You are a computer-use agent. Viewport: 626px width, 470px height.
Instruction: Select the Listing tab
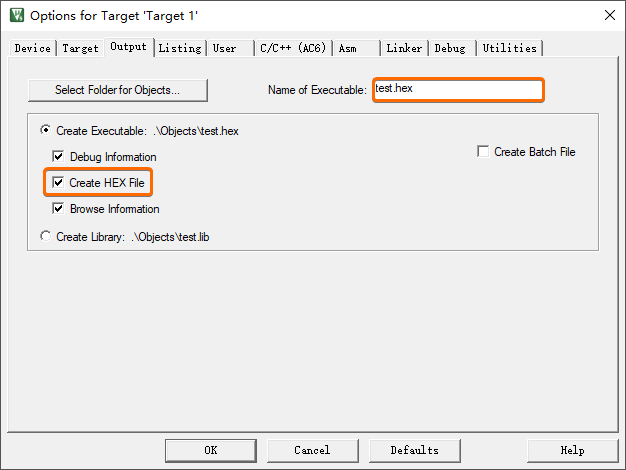(180, 48)
